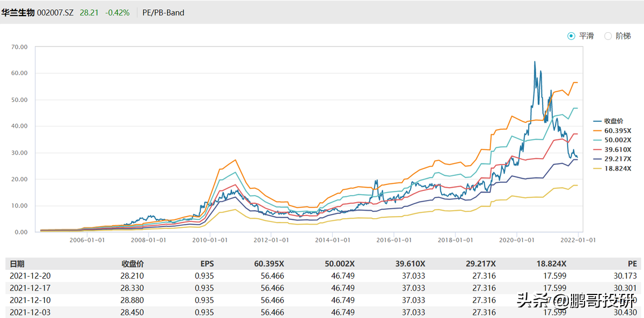Toggle the teal 50.002X legend entry

(x=612, y=140)
